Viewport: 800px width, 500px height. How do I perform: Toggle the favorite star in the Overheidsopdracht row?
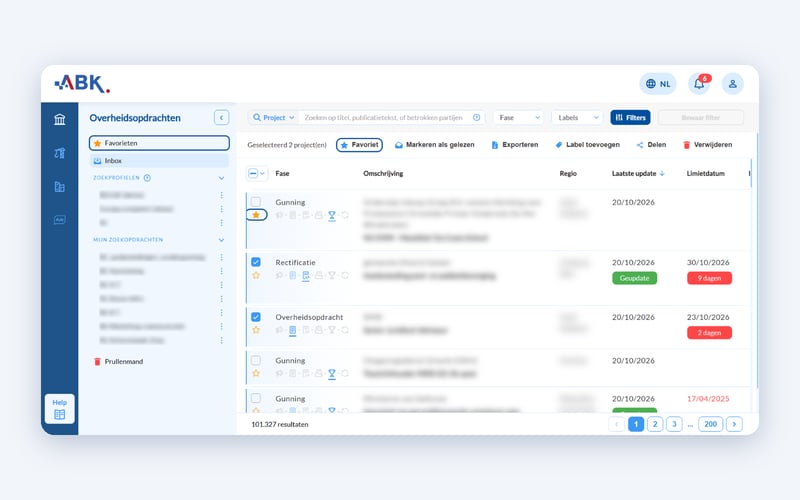click(x=256, y=330)
